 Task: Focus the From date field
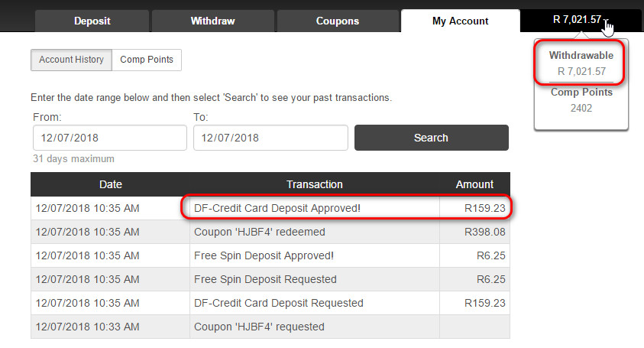[x=110, y=138]
